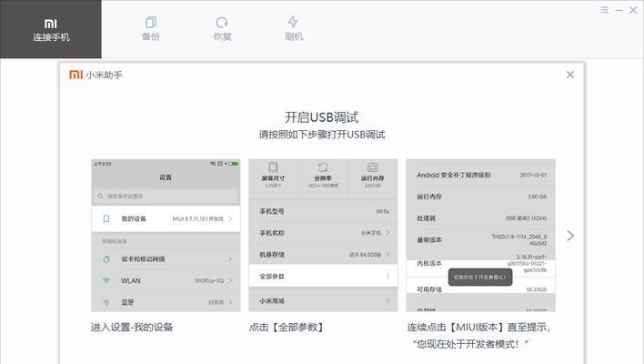Click the caption 点击【全部参数】

[287, 328]
